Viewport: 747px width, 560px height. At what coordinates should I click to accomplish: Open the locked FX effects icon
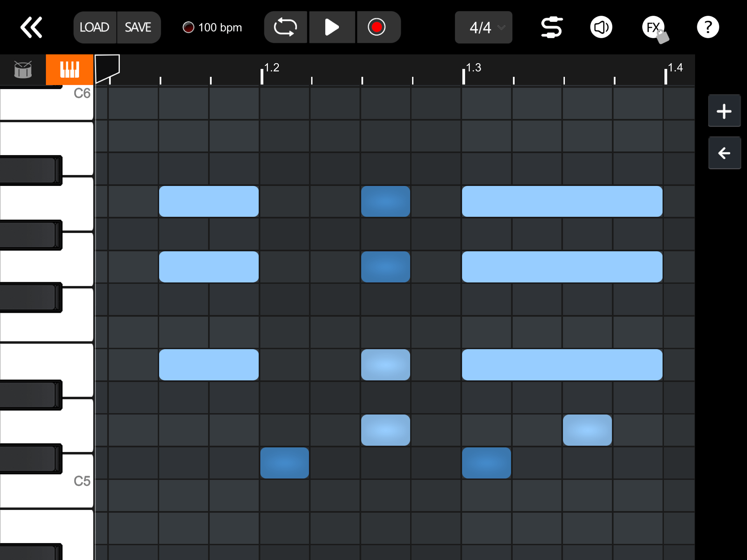[653, 27]
